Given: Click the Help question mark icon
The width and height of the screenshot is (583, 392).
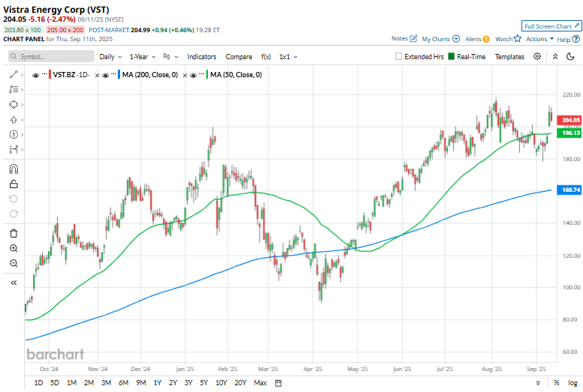Looking at the screenshot, I should [x=575, y=39].
